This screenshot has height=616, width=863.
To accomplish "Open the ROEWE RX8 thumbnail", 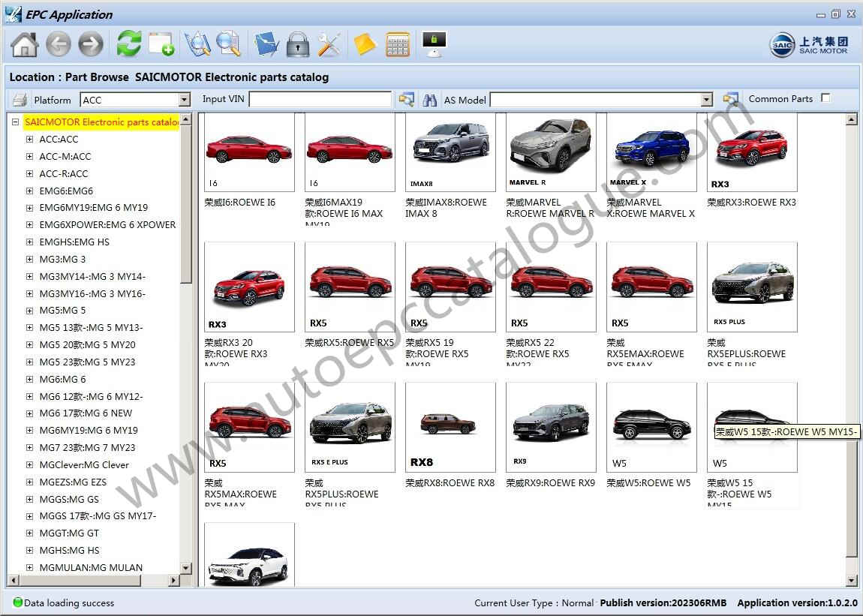I will tap(450, 427).
